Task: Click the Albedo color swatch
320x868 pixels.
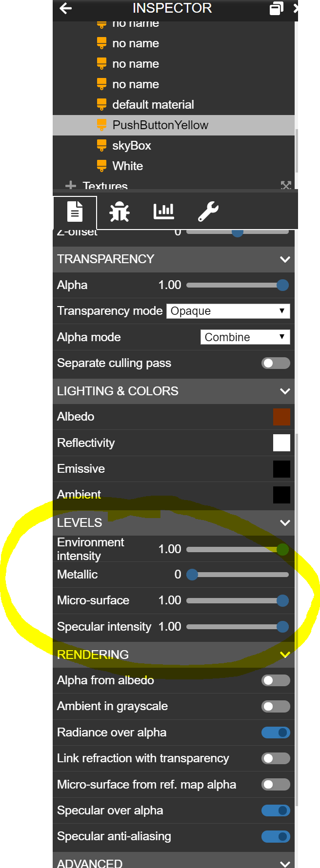Action: click(x=281, y=417)
